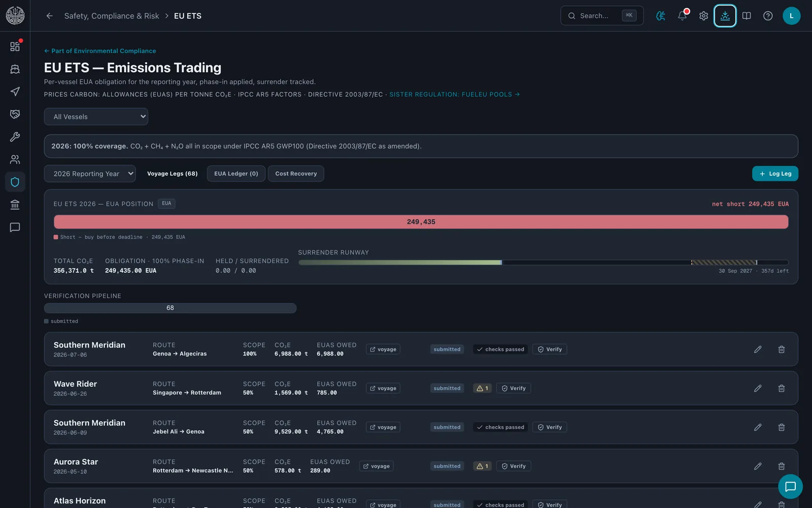This screenshot has width=812, height=508.
Task: Open voyage link for Jebel Ali leg
Action: point(383,427)
